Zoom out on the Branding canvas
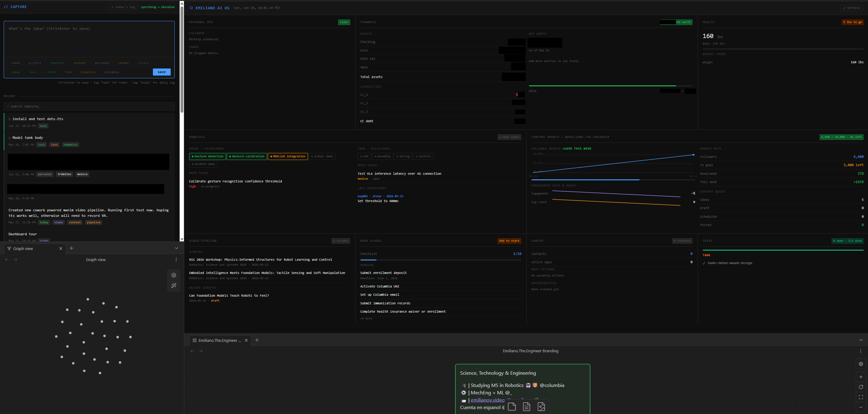 click(861, 407)
